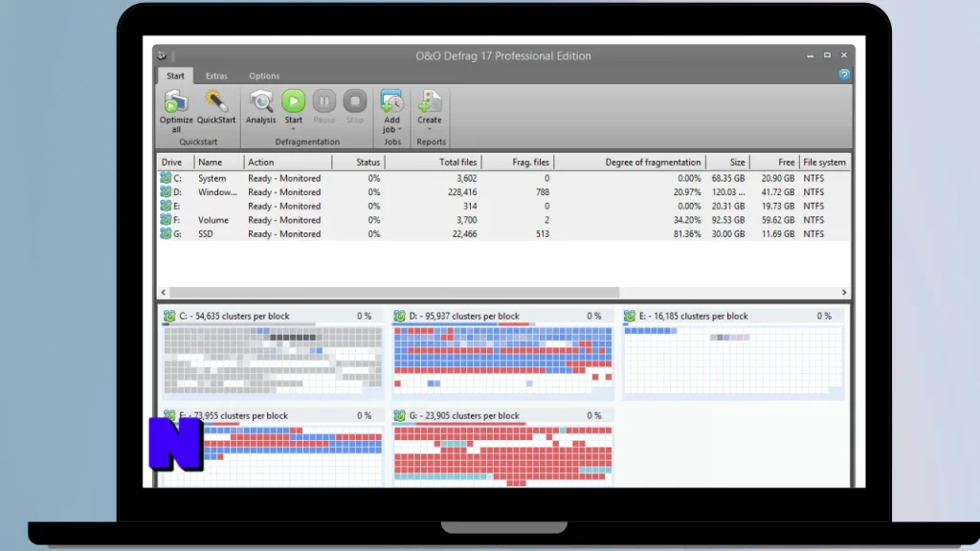The image size is (980, 551).
Task: Click the C: cluster map header icon
Action: [169, 316]
